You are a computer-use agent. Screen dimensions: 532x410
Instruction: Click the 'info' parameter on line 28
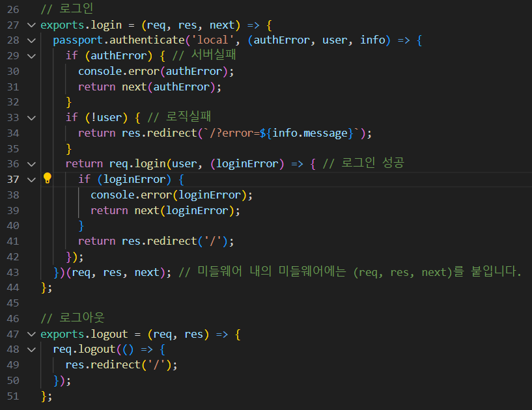(x=372, y=40)
